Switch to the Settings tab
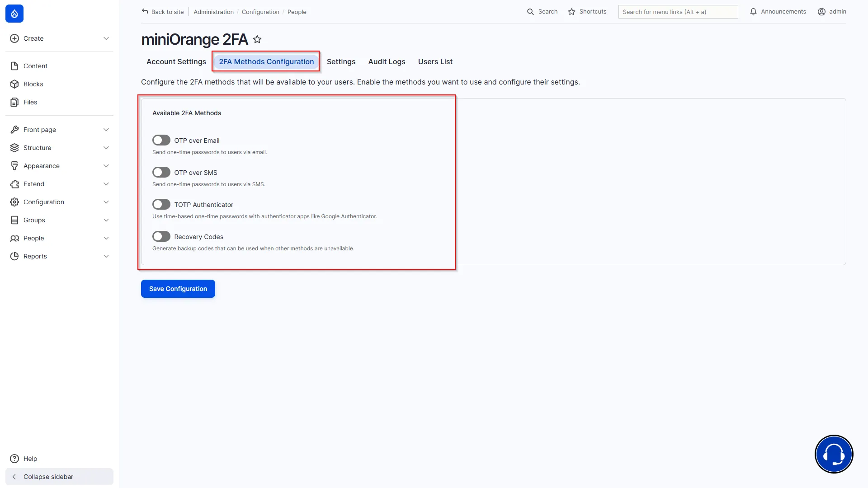The width and height of the screenshot is (868, 488). pyautogui.click(x=341, y=61)
